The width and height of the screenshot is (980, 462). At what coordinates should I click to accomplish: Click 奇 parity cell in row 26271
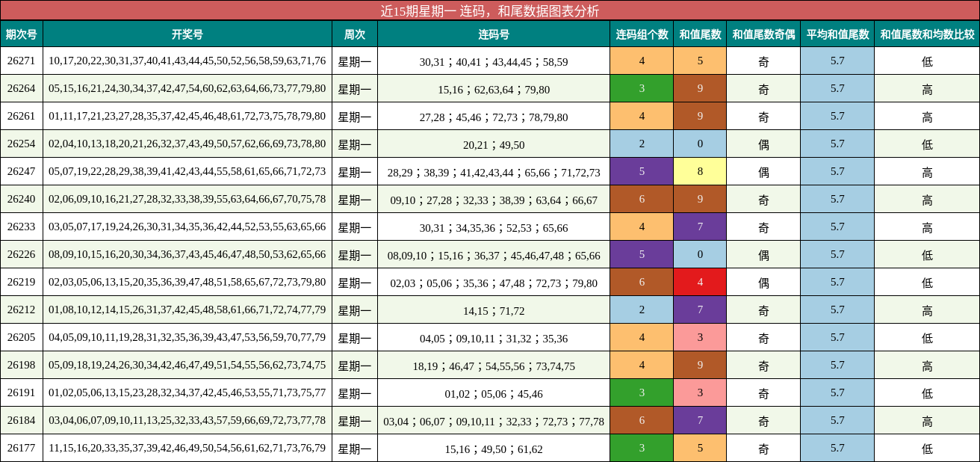(x=763, y=61)
